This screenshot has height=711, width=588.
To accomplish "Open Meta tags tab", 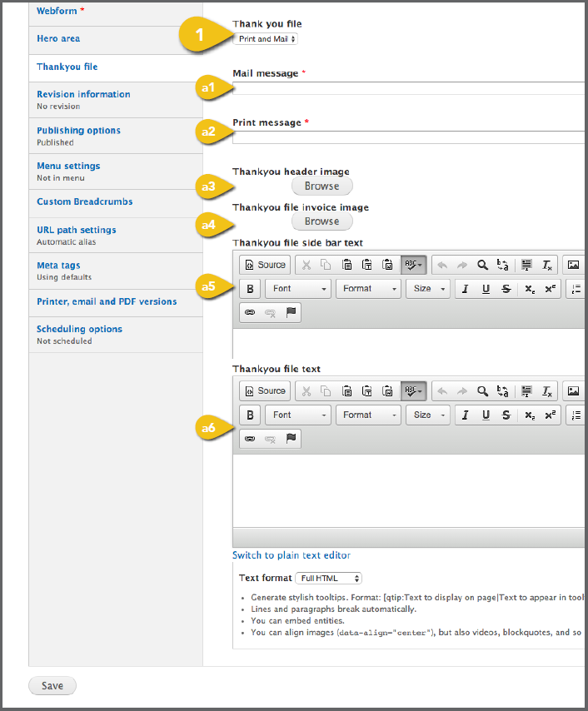I will click(116, 271).
